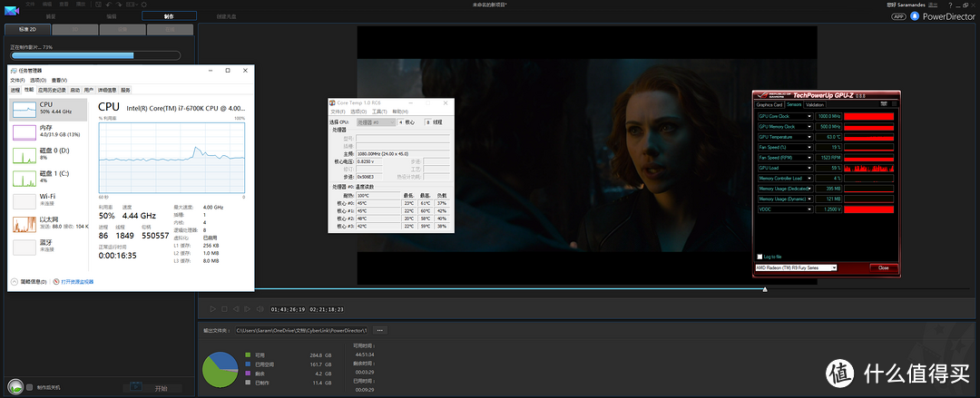
Task: Click the preview timeline position marker
Action: pos(765,289)
